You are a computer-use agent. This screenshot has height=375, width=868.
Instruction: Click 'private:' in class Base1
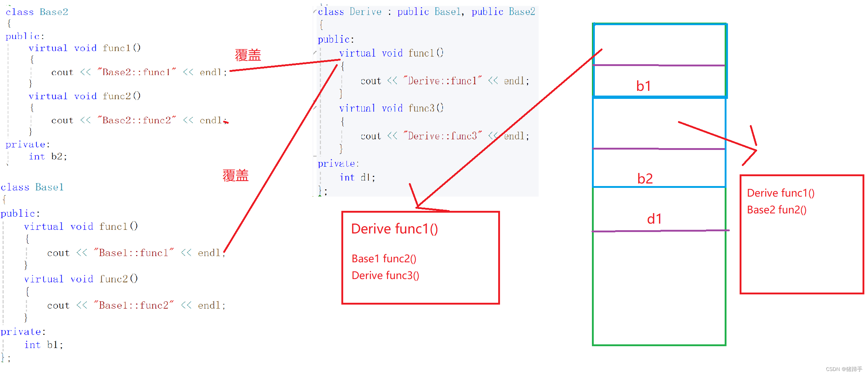click(x=23, y=332)
